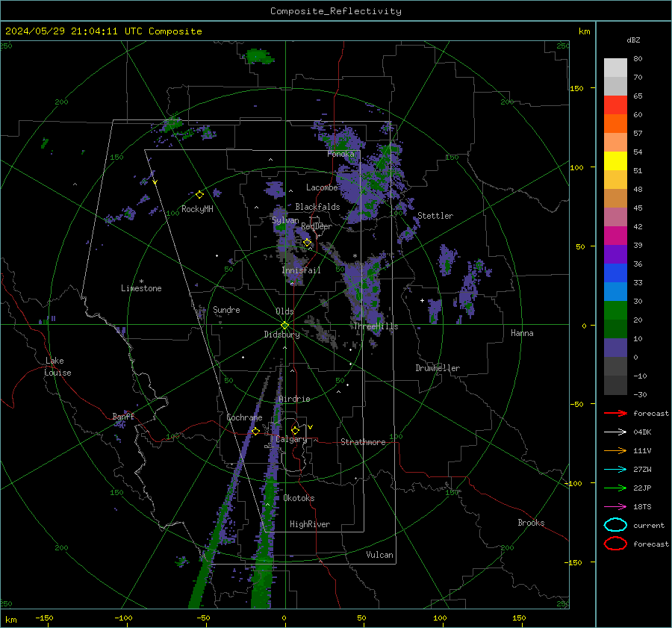This screenshot has width=672, height=628.
Task: Click the Stettler city label
Action: pos(435,216)
